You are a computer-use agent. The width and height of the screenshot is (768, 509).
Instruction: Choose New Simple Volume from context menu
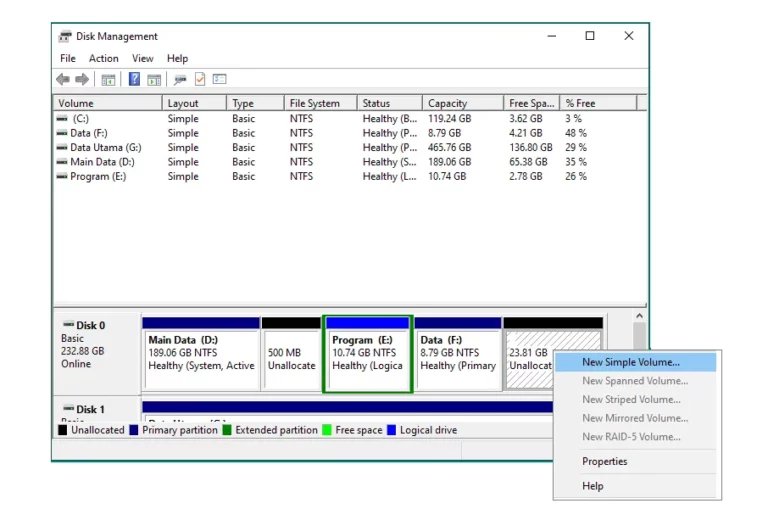[636, 362]
